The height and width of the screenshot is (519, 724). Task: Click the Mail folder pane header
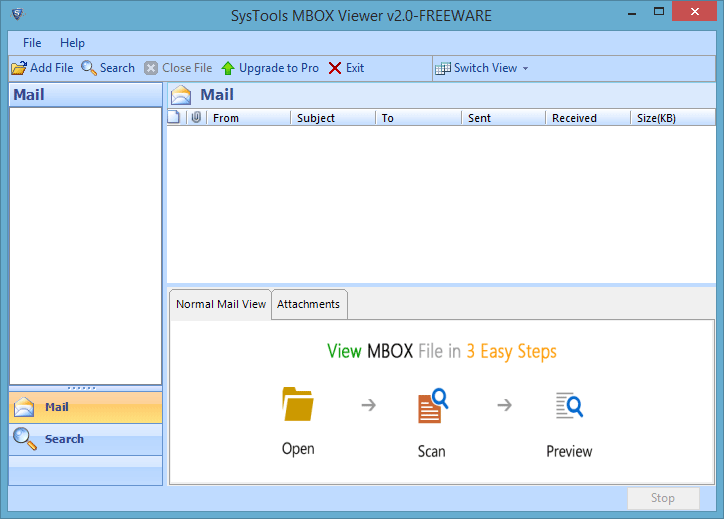pos(85,95)
